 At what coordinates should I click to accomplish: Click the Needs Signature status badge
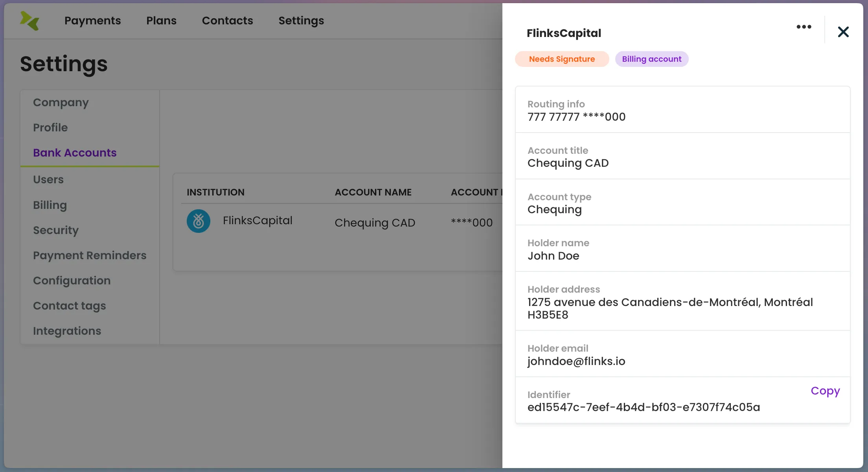[562, 59]
